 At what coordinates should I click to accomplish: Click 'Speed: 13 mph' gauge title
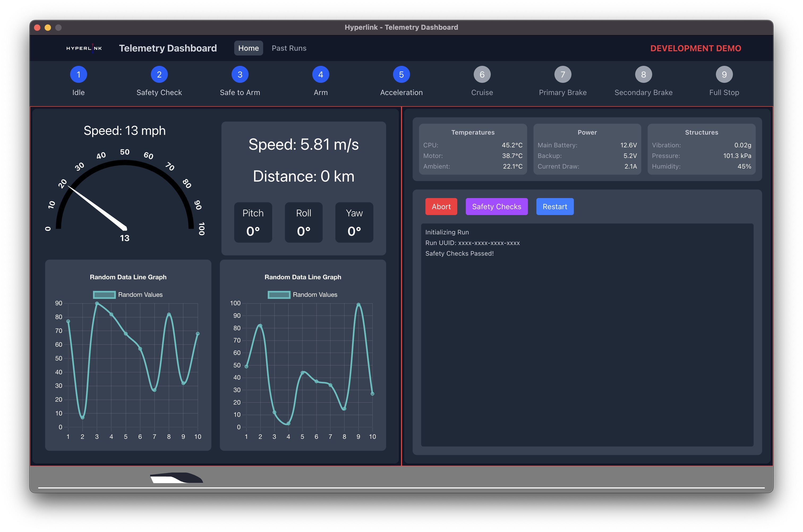pyautogui.click(x=125, y=131)
